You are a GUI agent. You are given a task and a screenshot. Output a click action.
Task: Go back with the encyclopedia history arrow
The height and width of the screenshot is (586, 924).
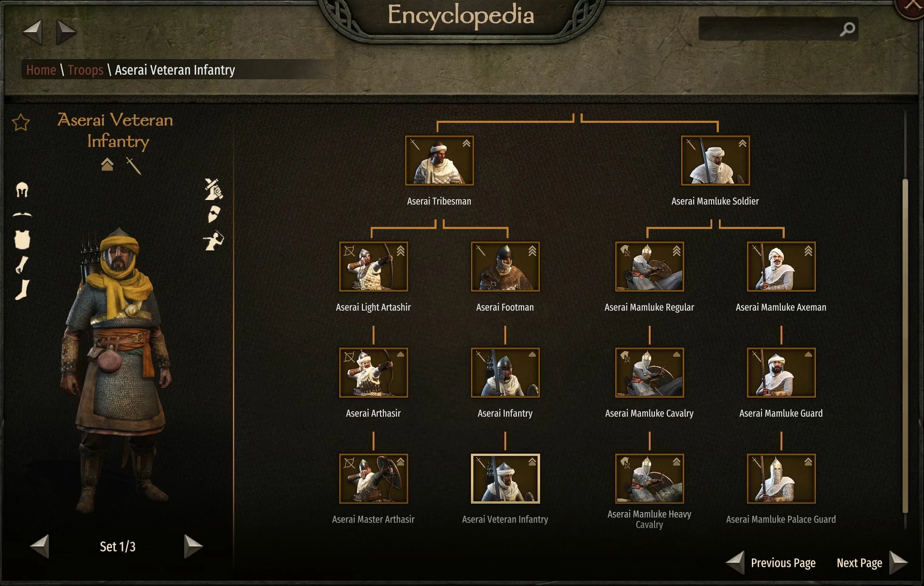32,32
